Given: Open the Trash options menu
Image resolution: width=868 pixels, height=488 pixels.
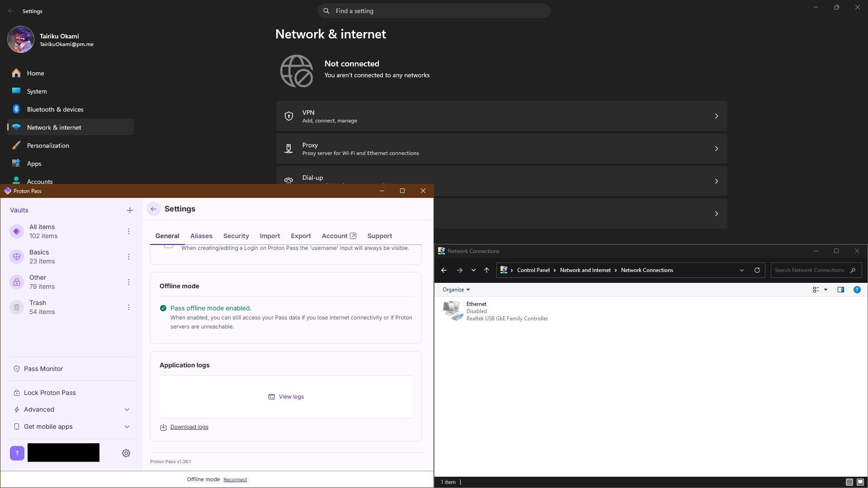Looking at the screenshot, I should pyautogui.click(x=129, y=307).
